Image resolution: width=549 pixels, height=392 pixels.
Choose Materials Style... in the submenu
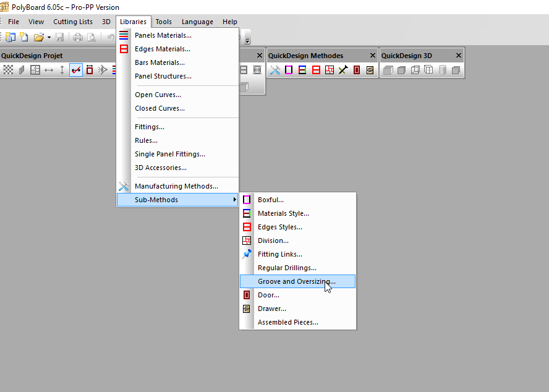[x=297, y=214]
